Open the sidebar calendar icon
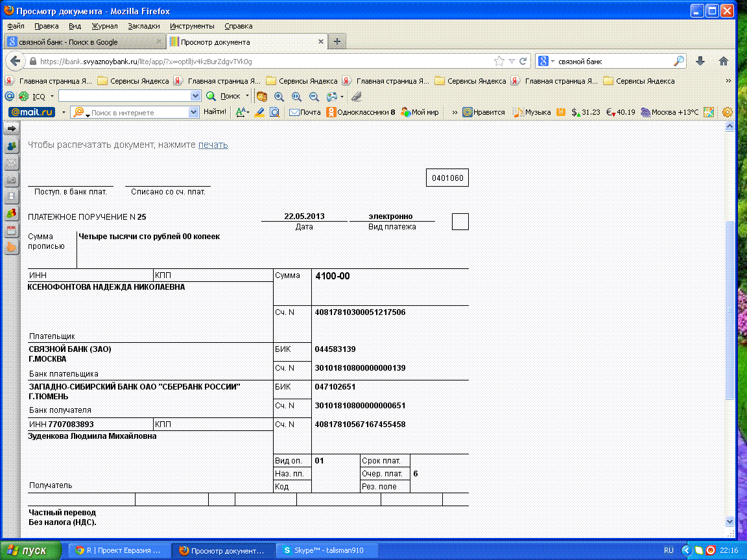Viewport: 747px width, 560px height. tap(12, 231)
